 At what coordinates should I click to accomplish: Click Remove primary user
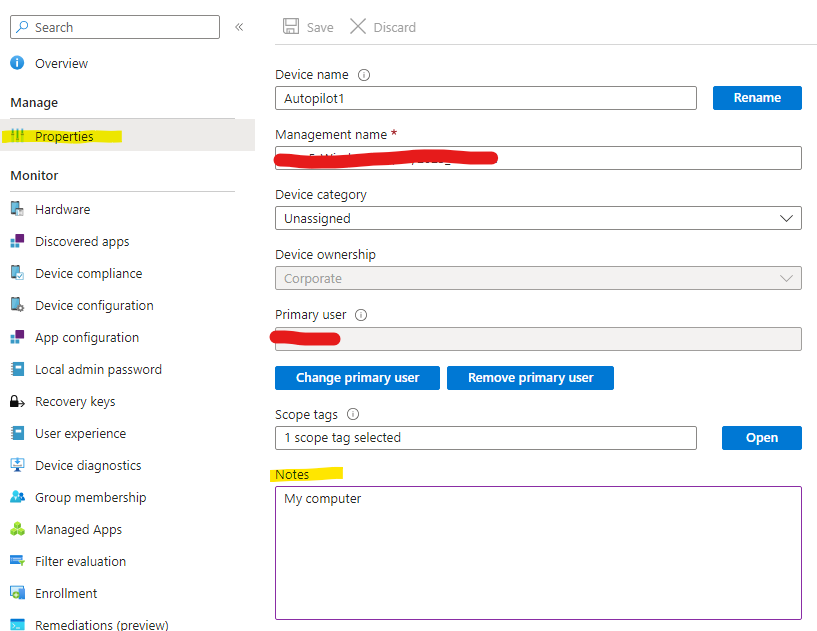(x=530, y=377)
